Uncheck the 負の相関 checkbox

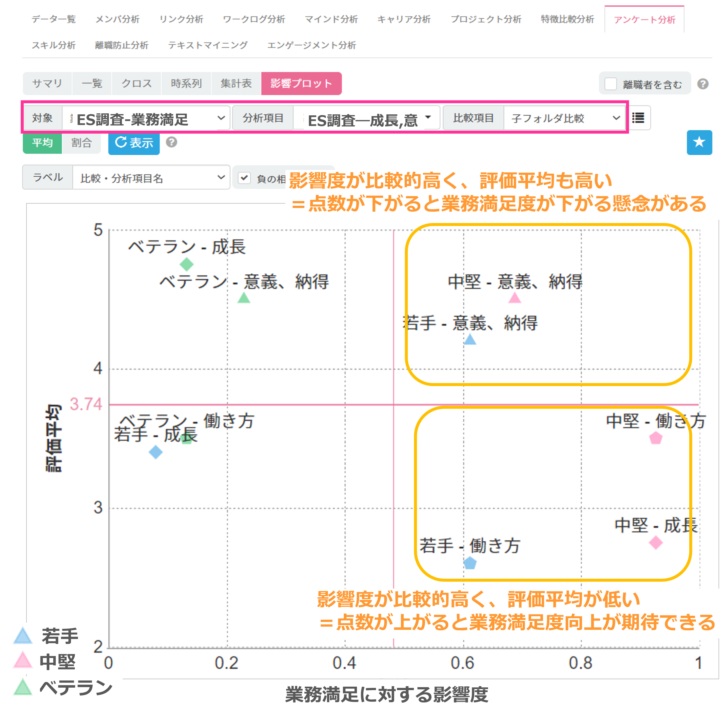tap(244, 178)
